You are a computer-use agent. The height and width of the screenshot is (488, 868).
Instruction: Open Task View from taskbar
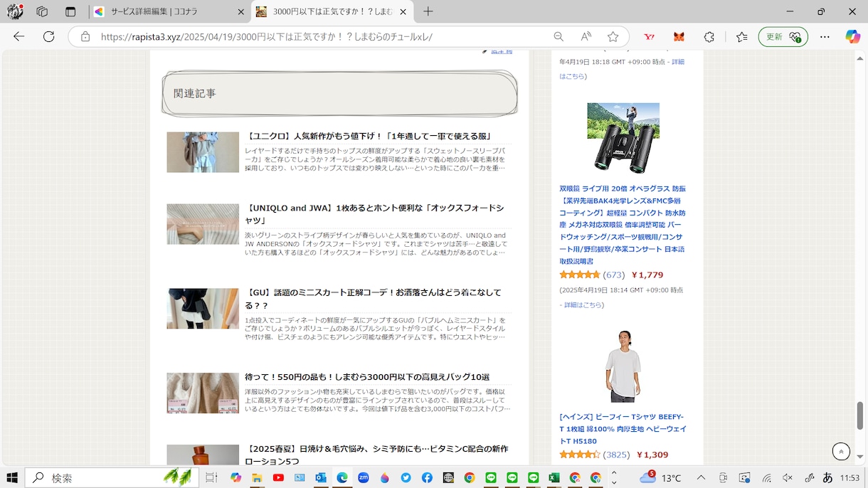[211, 478]
